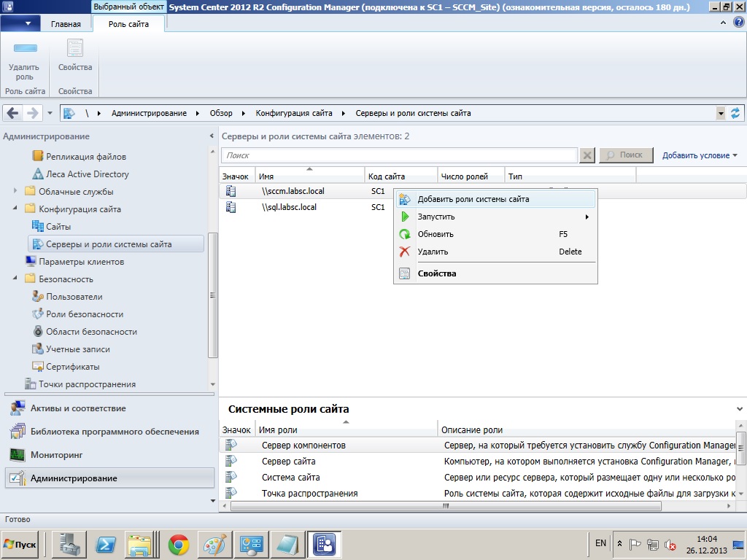Image resolution: width=747 pixels, height=560 pixels.
Task: Open the Активы и соответствие workspace
Action: pyautogui.click(x=109, y=408)
